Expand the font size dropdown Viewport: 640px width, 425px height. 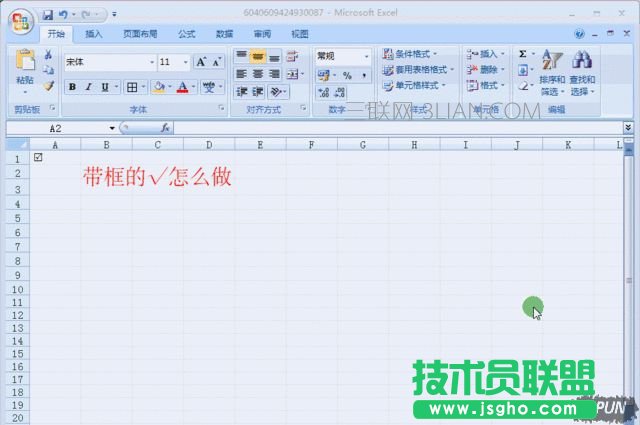185,62
